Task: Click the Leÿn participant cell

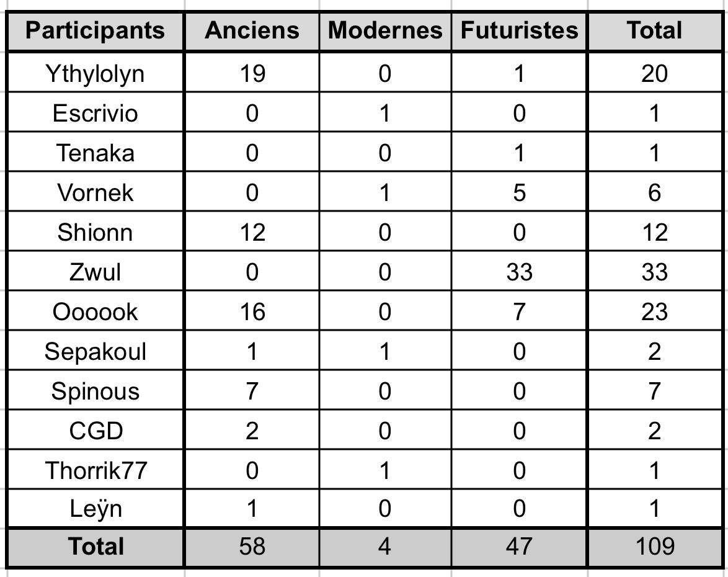Action: pos(95,509)
